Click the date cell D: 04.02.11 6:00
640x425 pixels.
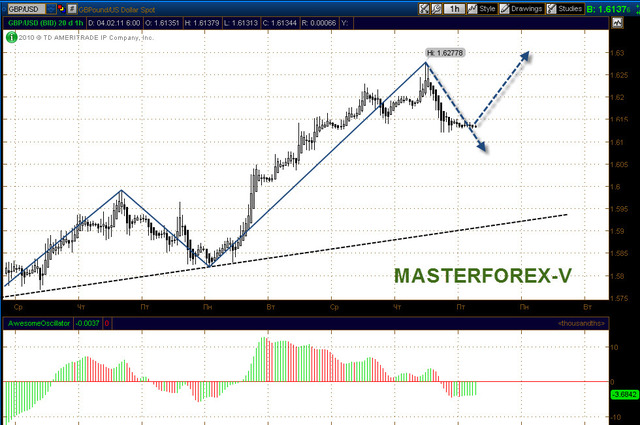[114, 23]
